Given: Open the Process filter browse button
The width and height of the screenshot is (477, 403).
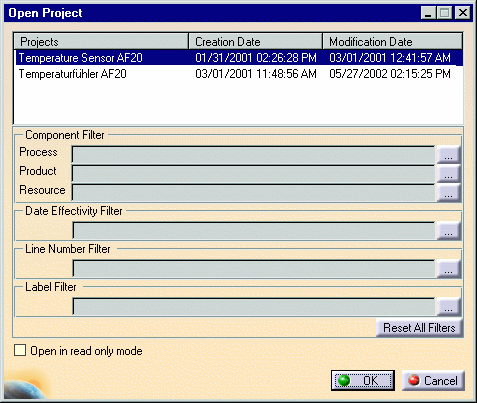Looking at the screenshot, I should 449,155.
